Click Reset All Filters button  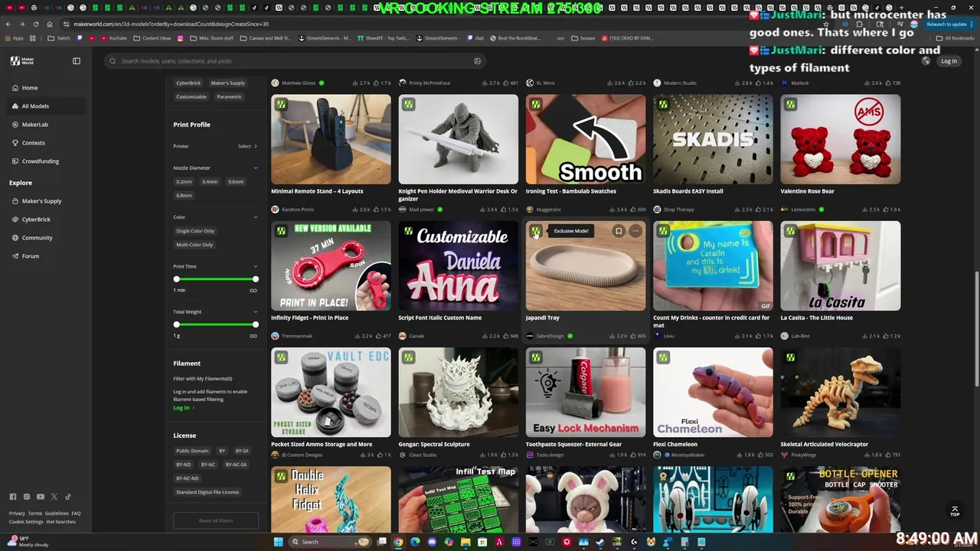(x=216, y=520)
